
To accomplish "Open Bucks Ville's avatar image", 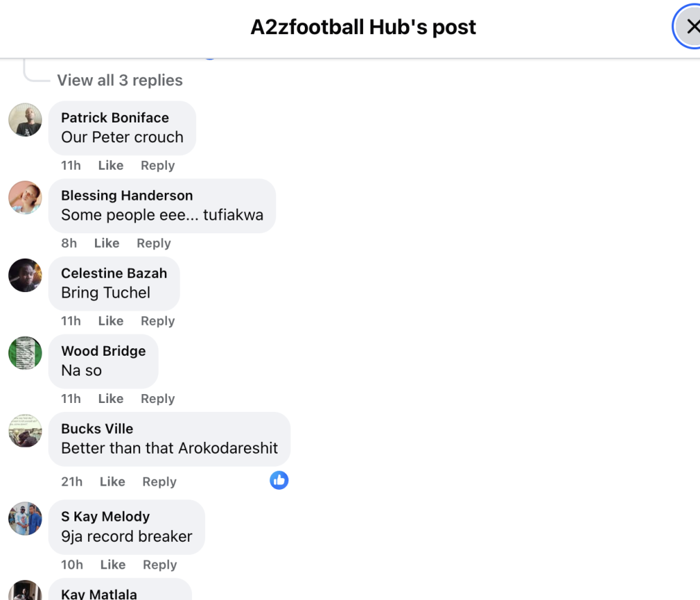I will tap(25, 431).
